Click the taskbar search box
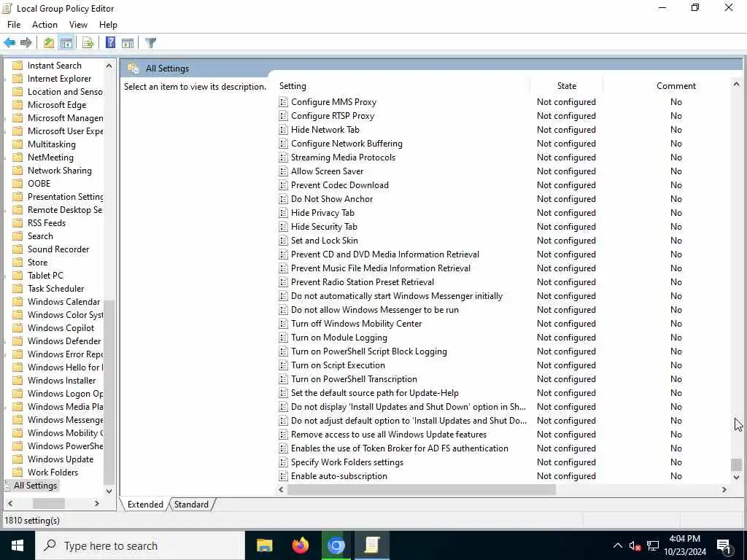The height and width of the screenshot is (560, 747). tap(139, 545)
